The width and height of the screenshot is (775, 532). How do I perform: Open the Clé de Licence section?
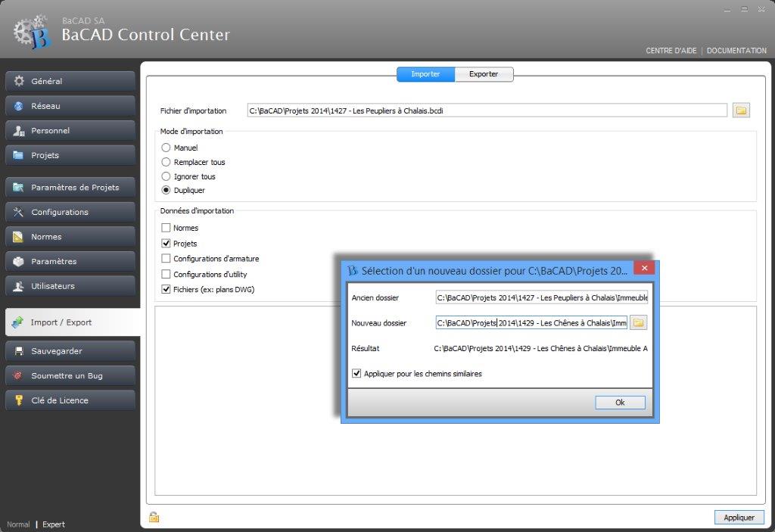[70, 400]
